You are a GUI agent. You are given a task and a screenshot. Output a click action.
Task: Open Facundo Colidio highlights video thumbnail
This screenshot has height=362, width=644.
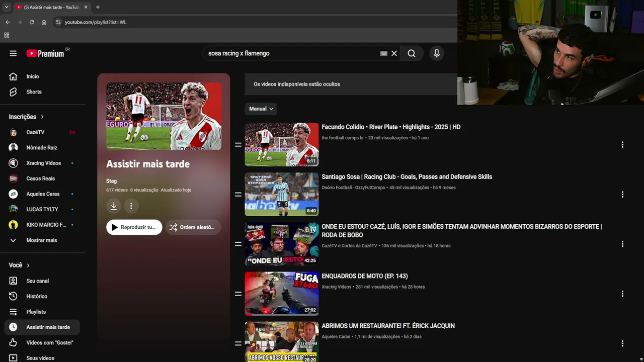282,144
